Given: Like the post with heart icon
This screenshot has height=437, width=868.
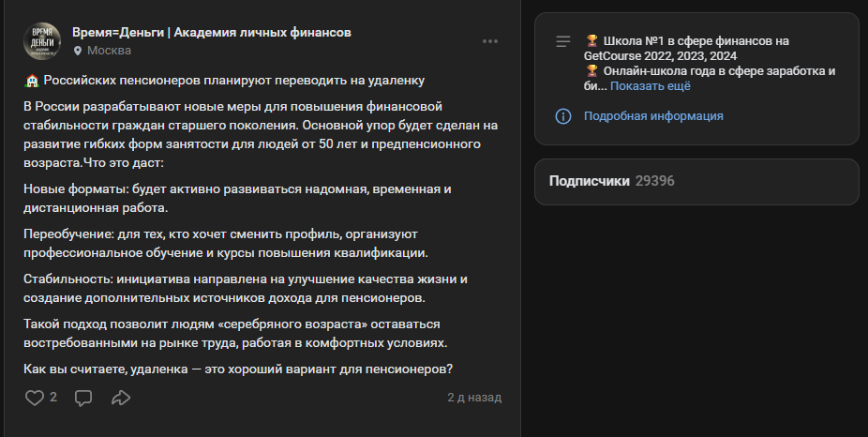Looking at the screenshot, I should (x=35, y=398).
